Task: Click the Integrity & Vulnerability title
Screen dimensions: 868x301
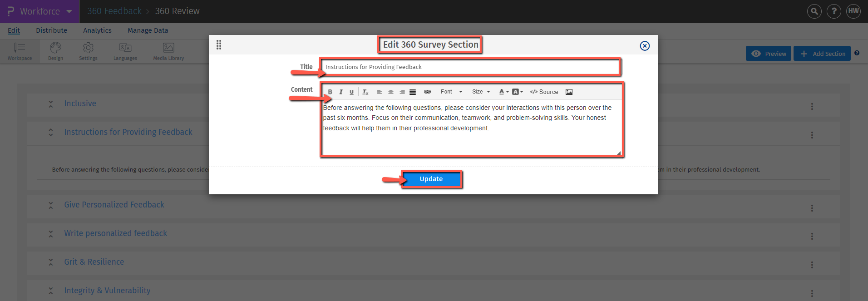Action: pos(107,291)
